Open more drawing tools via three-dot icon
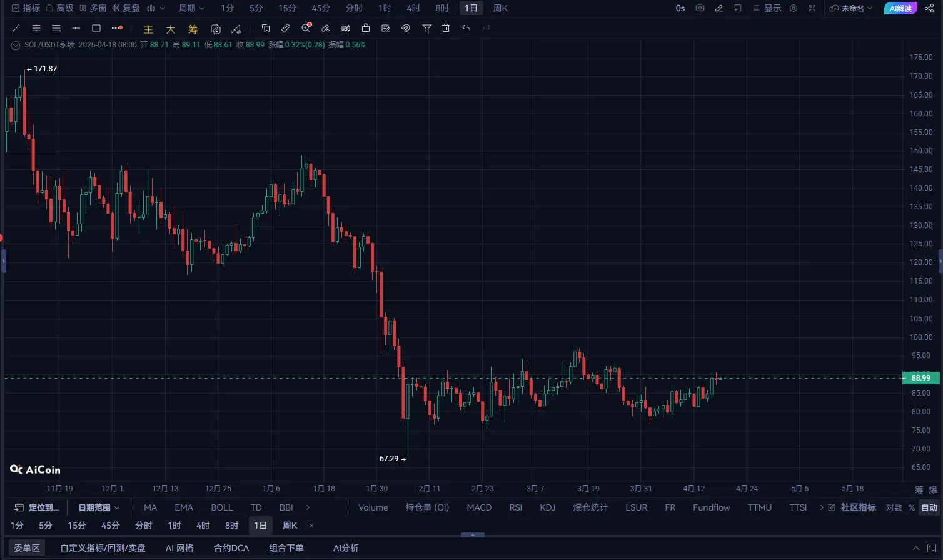 coord(117,28)
